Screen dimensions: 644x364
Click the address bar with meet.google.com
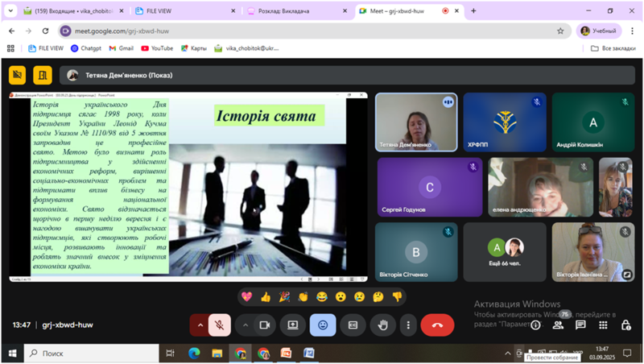coord(315,31)
